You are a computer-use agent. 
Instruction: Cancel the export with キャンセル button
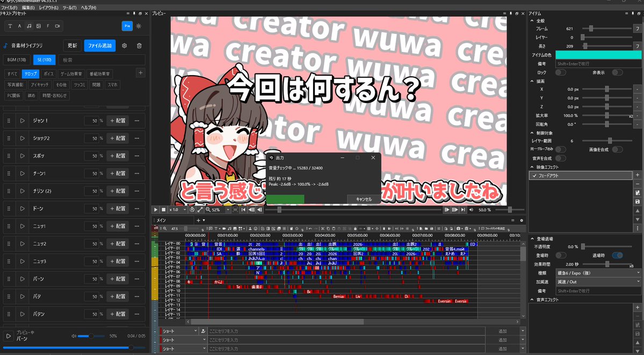pyautogui.click(x=364, y=199)
